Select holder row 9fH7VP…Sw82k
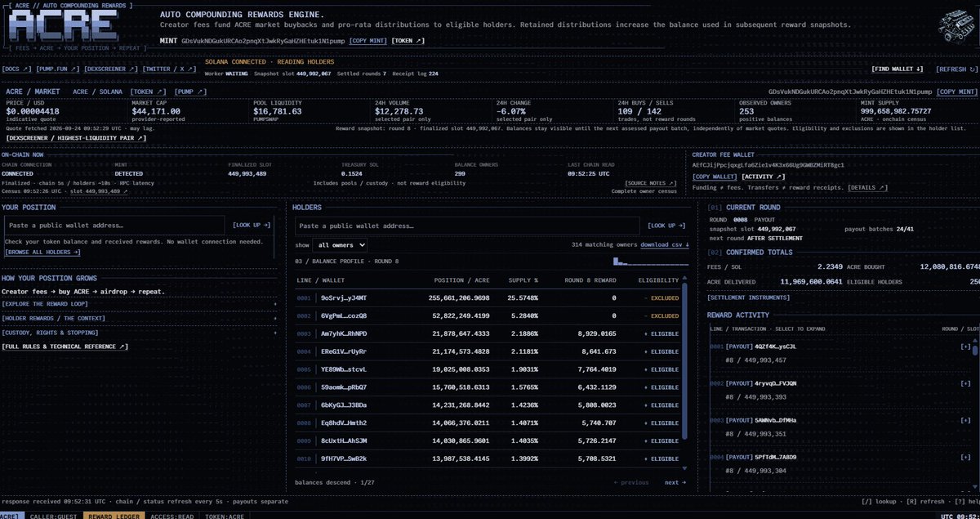The width and height of the screenshot is (980, 519). [488, 459]
